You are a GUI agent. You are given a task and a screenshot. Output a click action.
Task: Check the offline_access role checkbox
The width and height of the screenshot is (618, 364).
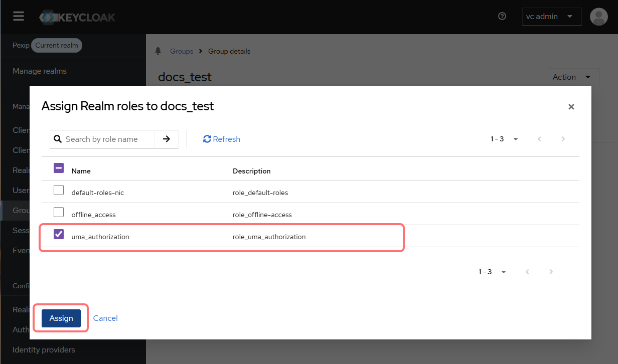pos(59,212)
